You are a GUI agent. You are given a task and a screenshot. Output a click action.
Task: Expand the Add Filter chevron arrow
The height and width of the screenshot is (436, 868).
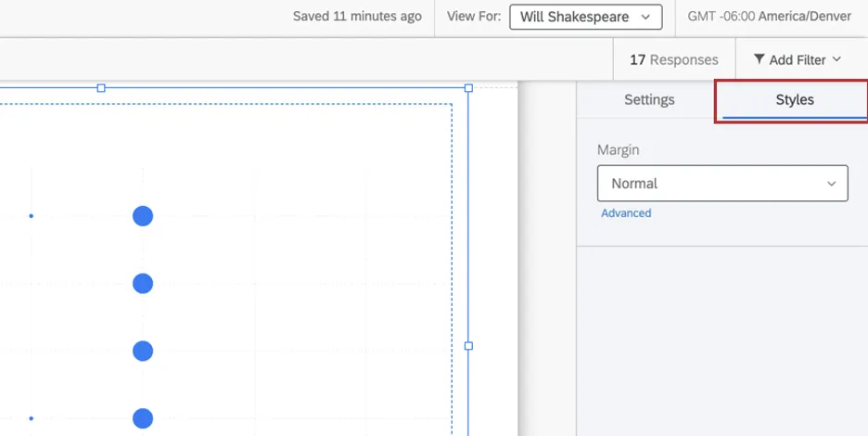836,59
